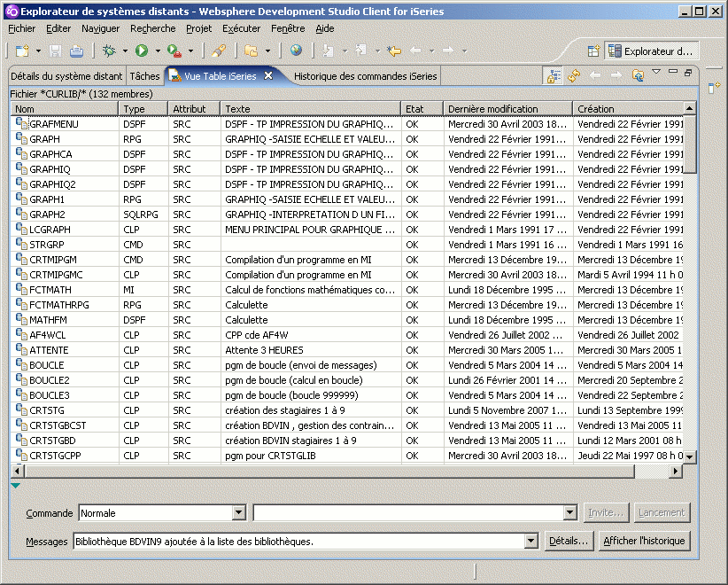
Task: Sort by Dernière modification column header
Action: (x=508, y=109)
